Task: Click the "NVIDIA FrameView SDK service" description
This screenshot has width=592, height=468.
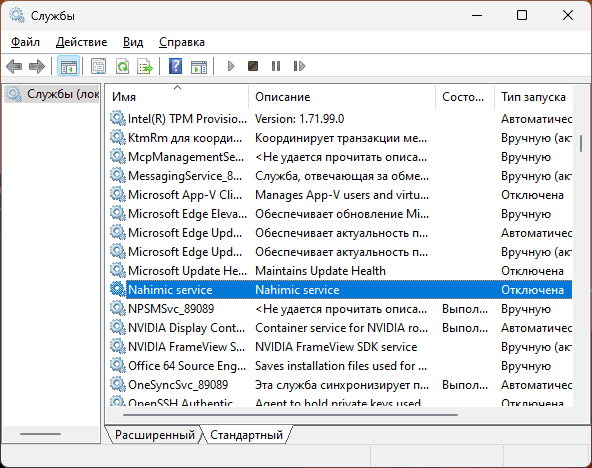Action: click(336, 347)
